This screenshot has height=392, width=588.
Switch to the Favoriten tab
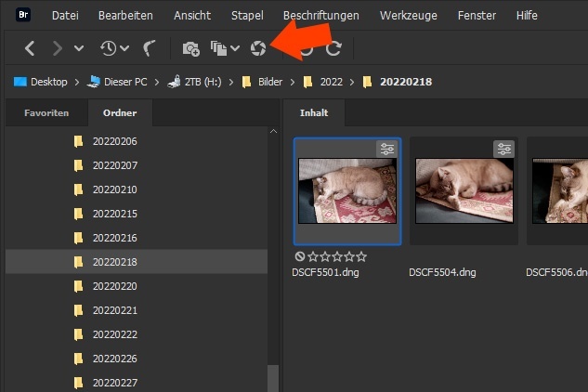click(x=46, y=112)
